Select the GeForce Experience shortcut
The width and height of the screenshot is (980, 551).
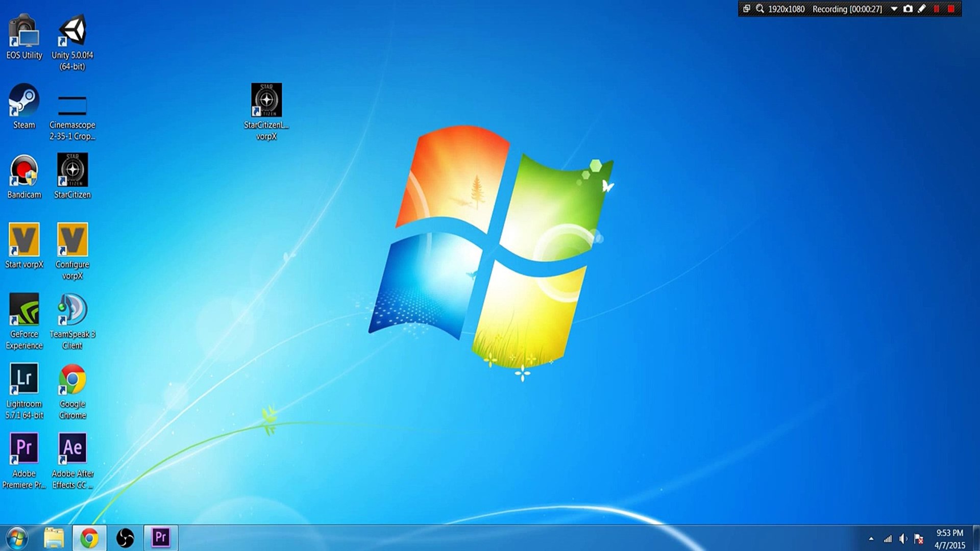(24, 322)
